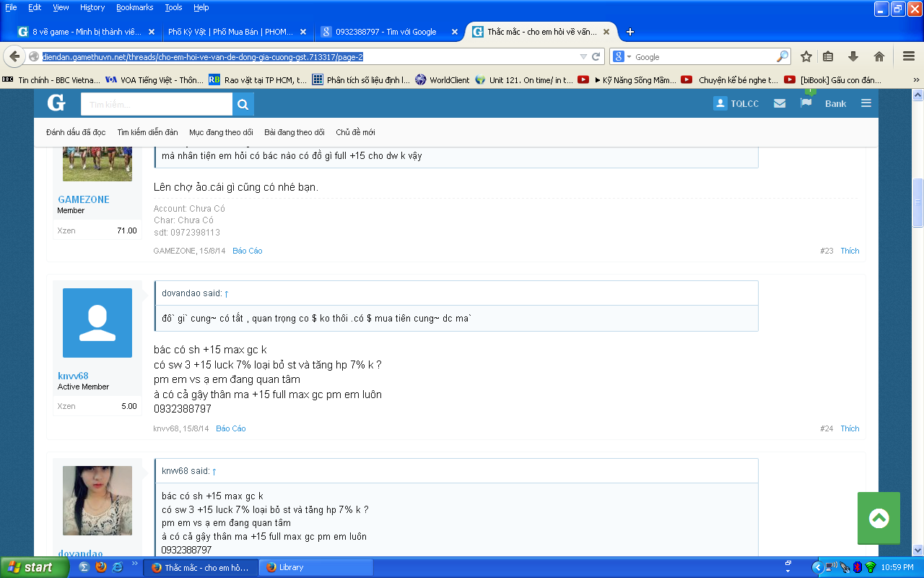The image size is (924, 578).
Task: Open permalink #24
Action: [827, 428]
